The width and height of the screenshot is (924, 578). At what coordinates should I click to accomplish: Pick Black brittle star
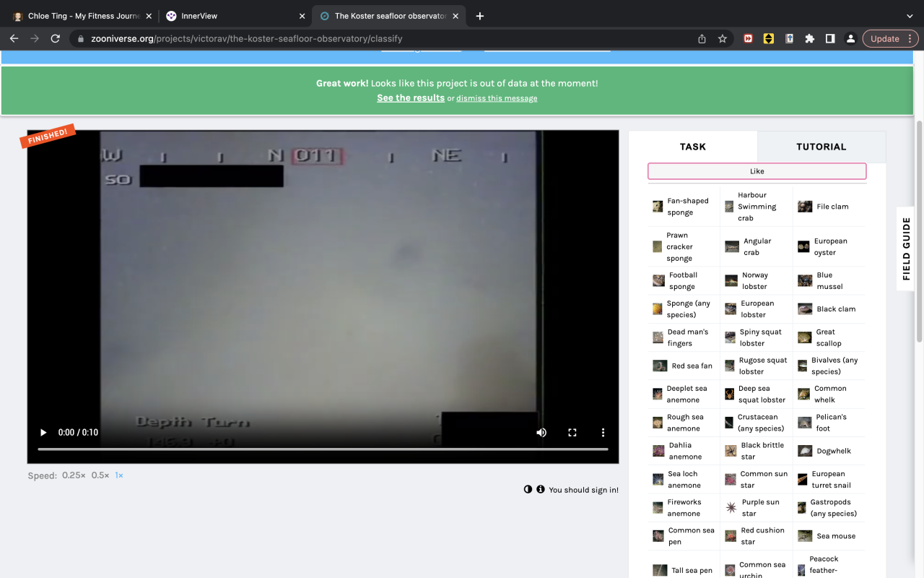(x=757, y=451)
